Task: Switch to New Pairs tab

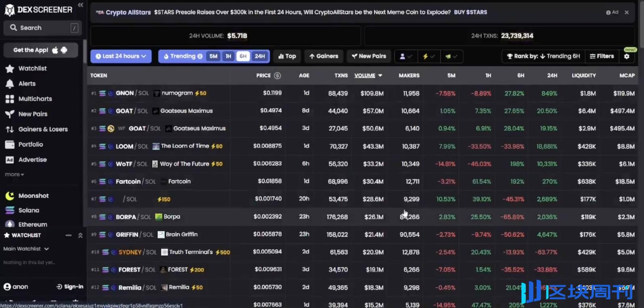Action: (x=369, y=56)
